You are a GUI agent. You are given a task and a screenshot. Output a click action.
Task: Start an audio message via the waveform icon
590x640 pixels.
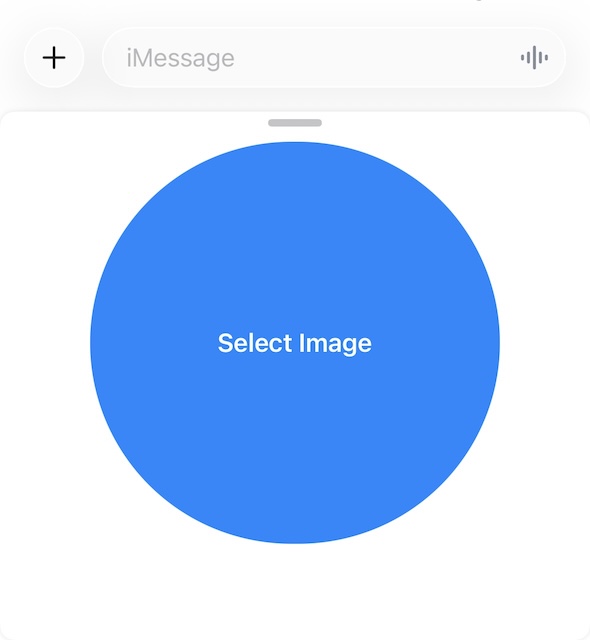click(534, 58)
